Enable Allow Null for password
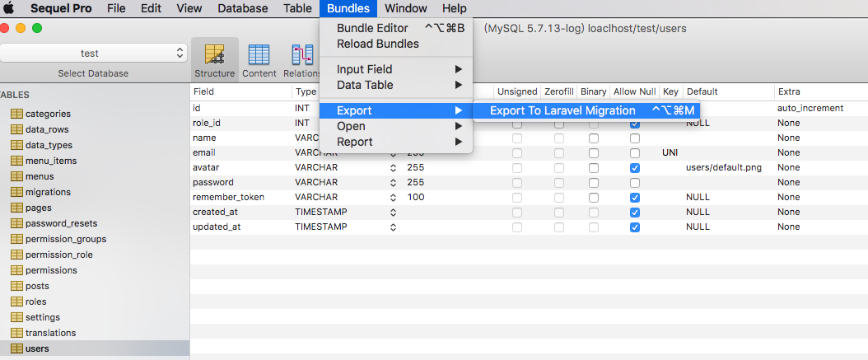Screen dimensions: 868x360 click(635, 182)
